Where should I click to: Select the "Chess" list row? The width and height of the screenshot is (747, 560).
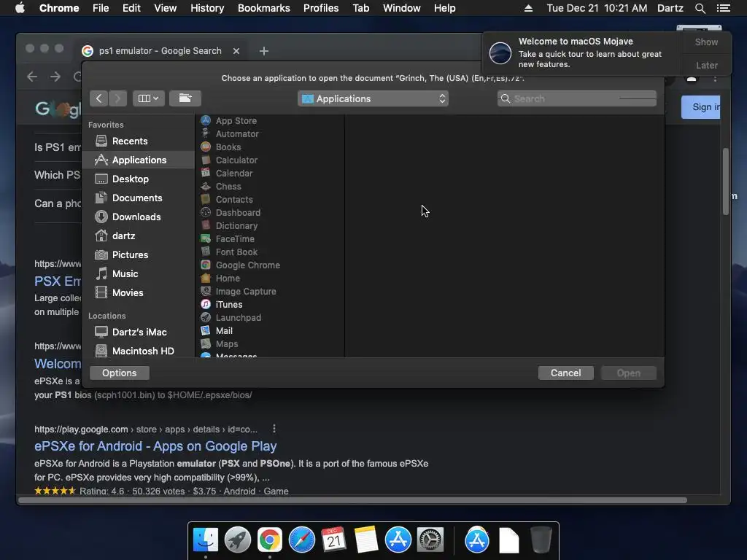coord(270,186)
